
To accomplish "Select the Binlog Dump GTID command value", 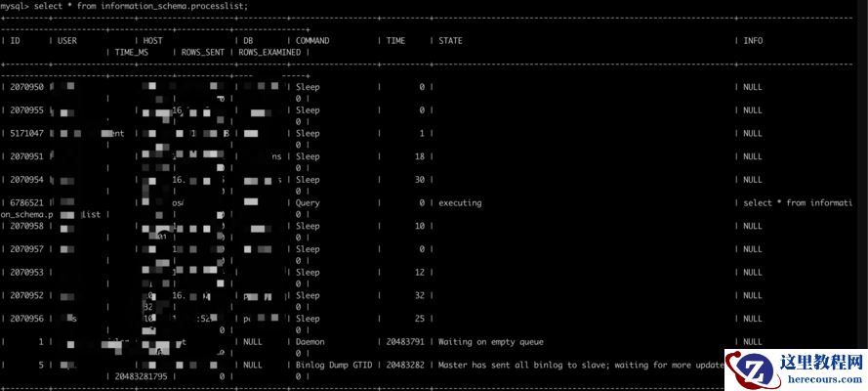I will 334,365.
